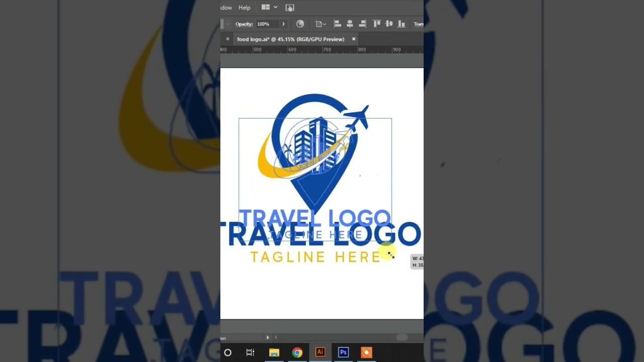Click Horizontal Align Left icon

pyautogui.click(x=338, y=24)
